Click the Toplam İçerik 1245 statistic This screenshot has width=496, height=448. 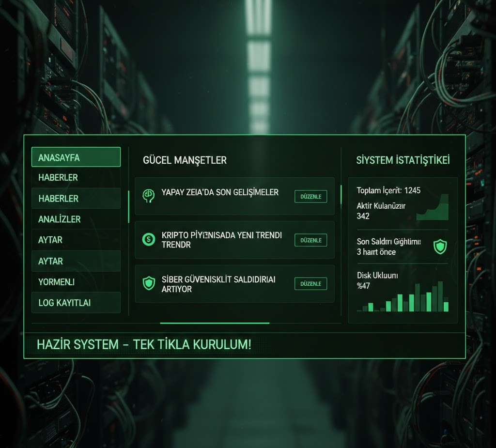point(388,190)
